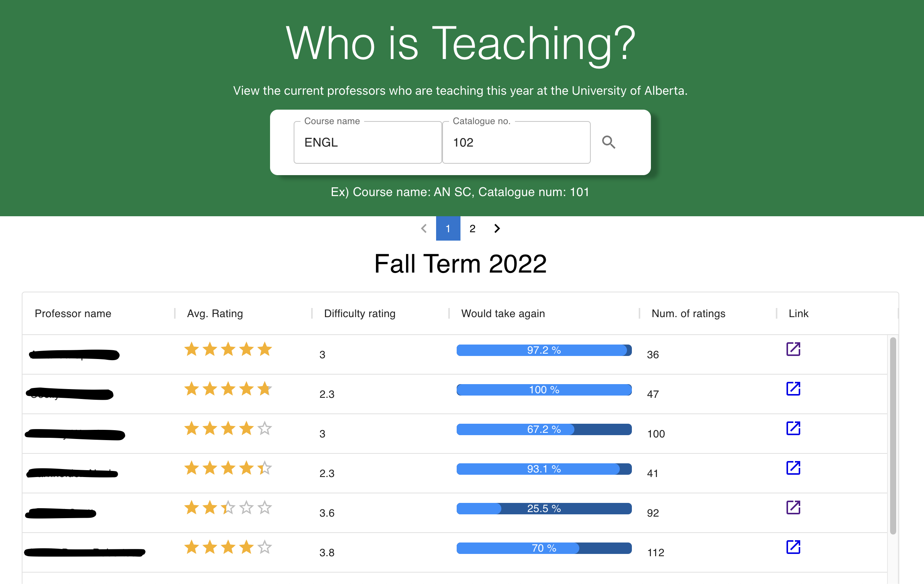Open external link for 70% professor row
Screen dimensions: 924x584
tap(793, 547)
